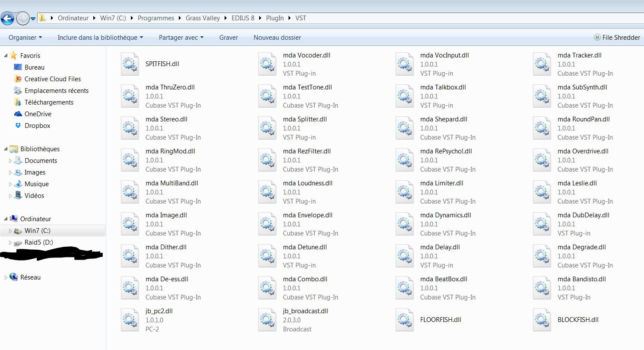The width and height of the screenshot is (644, 350).
Task: Click the mda Shepard.dll file icon
Action: (x=404, y=128)
